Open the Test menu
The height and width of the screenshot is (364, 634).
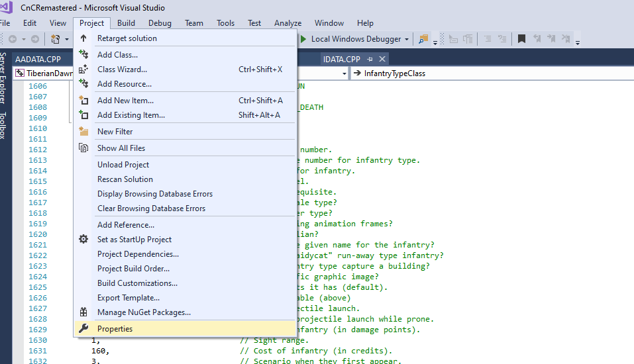[x=254, y=23]
